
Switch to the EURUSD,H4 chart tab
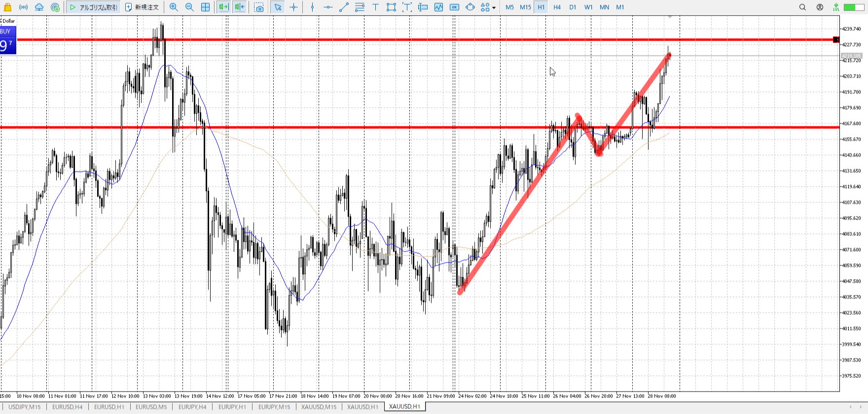[68, 407]
